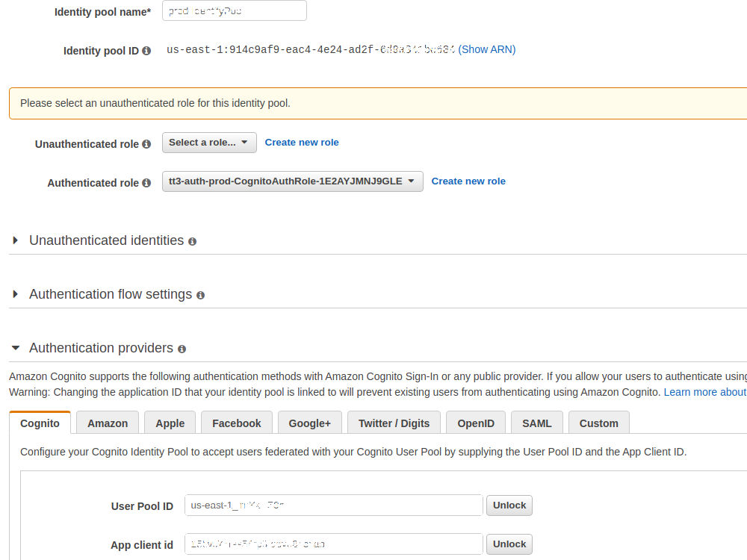The width and height of the screenshot is (747, 560).
Task: Open info icon next to Authentication flow settings
Action: (200, 296)
